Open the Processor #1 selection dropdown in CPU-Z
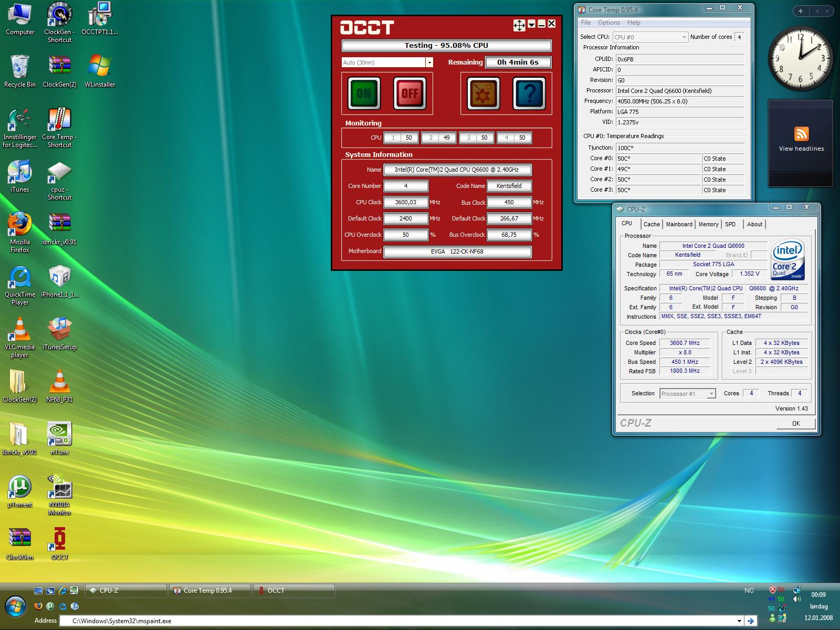This screenshot has width=840, height=630. pos(687,394)
